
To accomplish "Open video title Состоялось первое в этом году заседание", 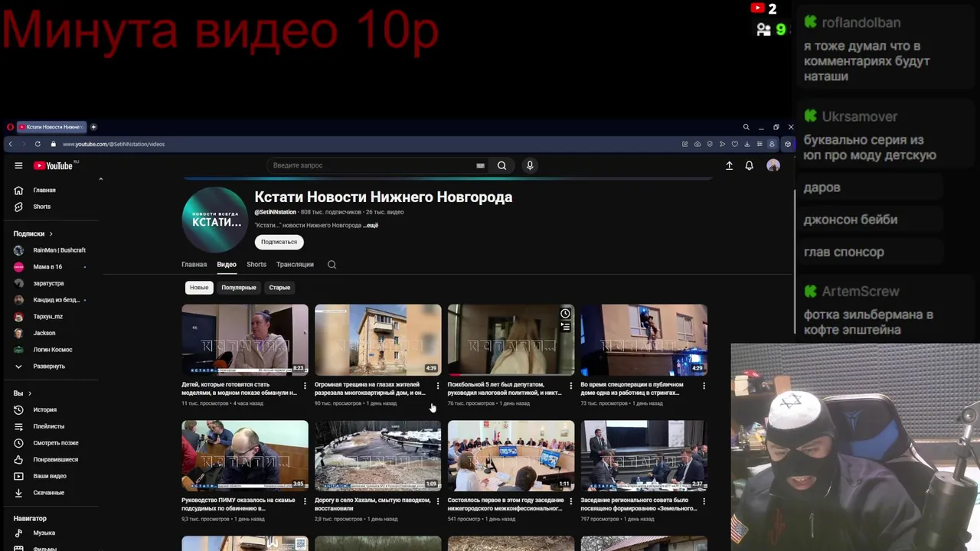I will [506, 504].
